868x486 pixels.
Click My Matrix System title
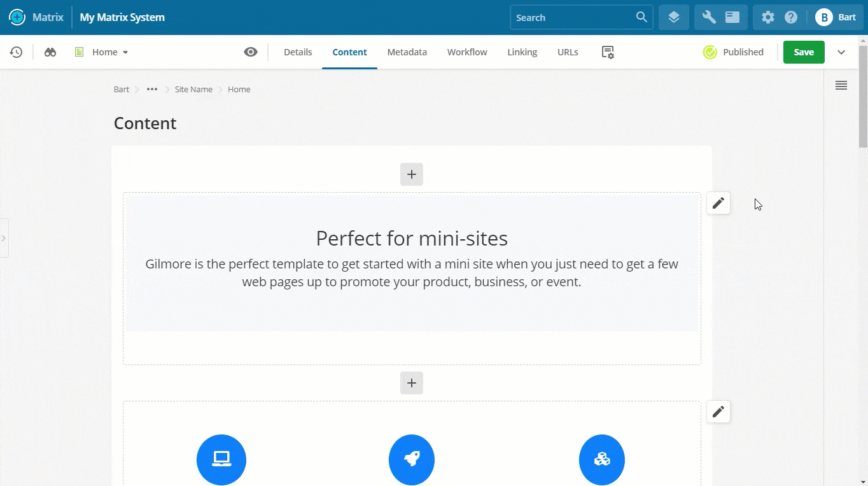pyautogui.click(x=122, y=17)
